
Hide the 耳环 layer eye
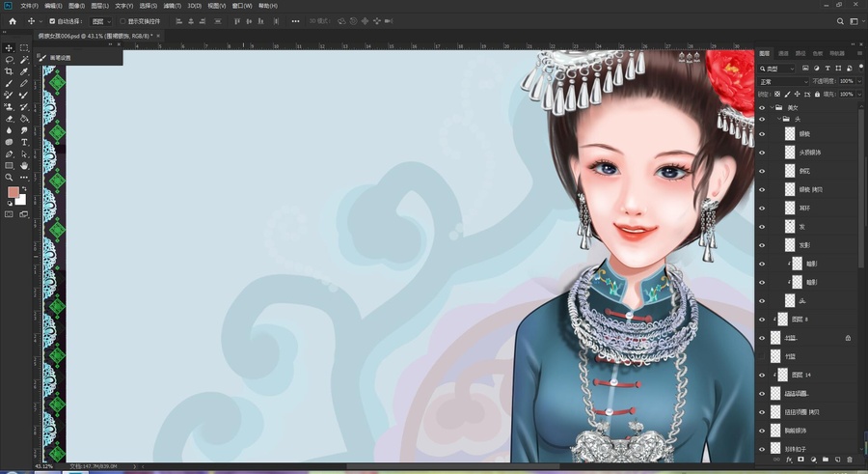click(762, 208)
